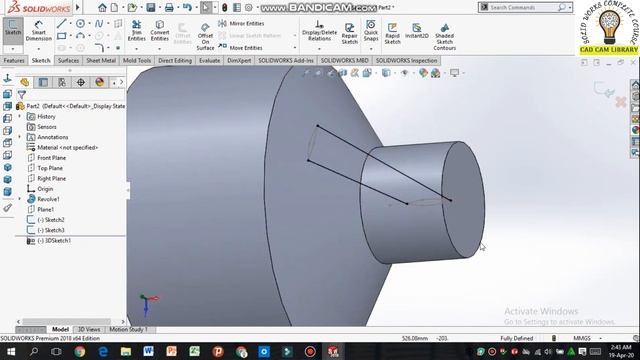Open the PropertyManager panel tab

pos(43,82)
